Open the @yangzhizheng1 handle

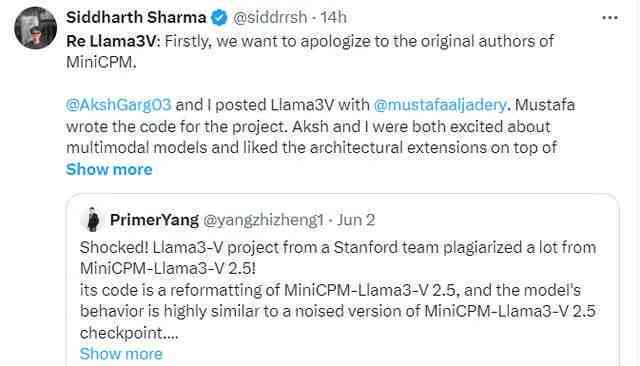(263, 220)
